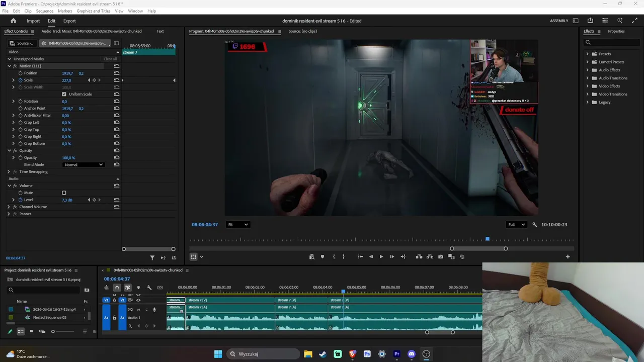This screenshot has width=644, height=362.
Task: Uncheck the Uniform Scale checkbox
Action: [x=64, y=94]
